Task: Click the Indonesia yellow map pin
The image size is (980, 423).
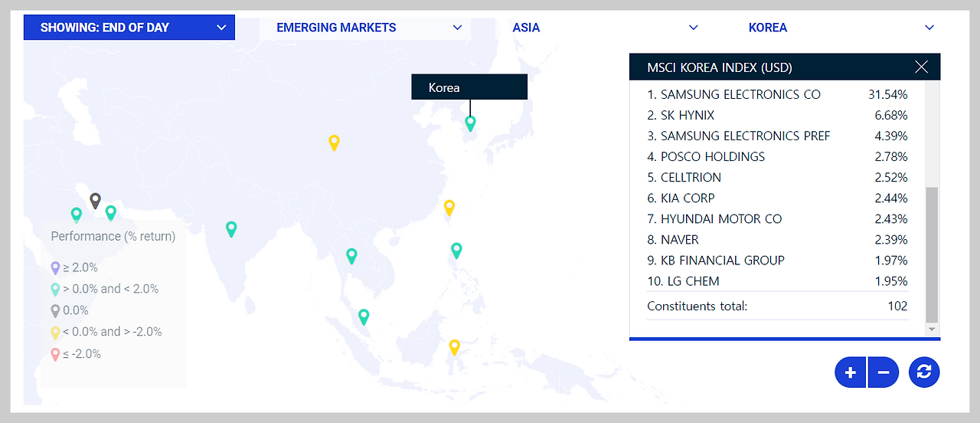Action: tap(454, 347)
